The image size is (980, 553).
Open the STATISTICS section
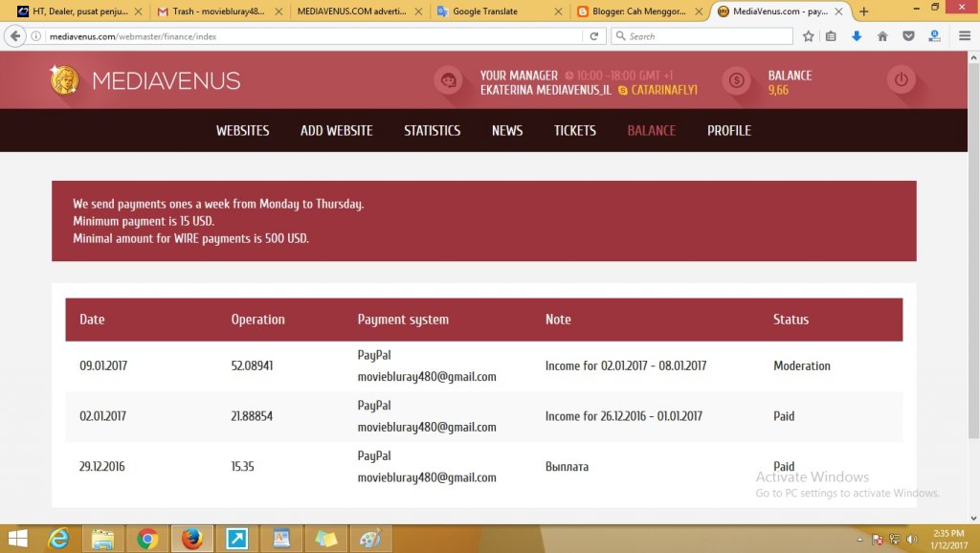[x=432, y=130]
